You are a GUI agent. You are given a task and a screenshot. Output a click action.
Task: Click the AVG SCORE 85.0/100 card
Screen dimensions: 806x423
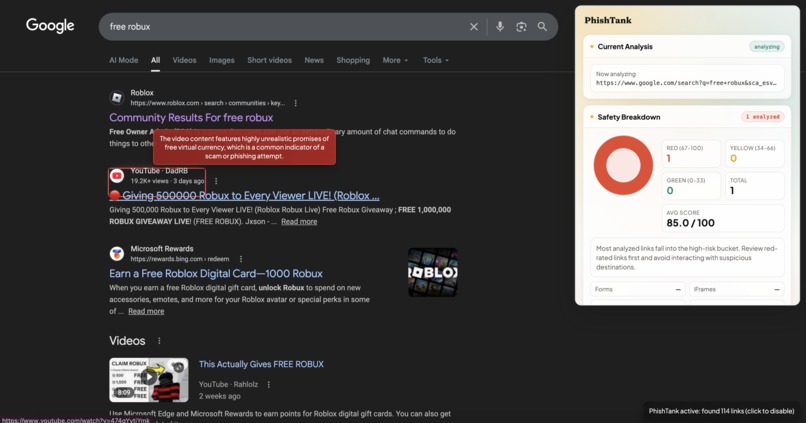[x=723, y=218]
